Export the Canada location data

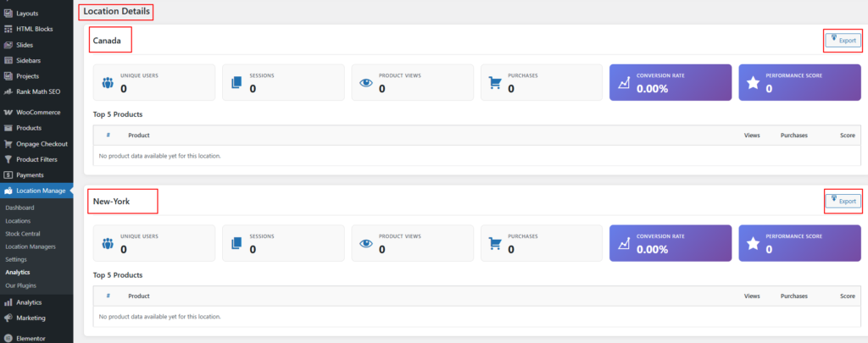(x=843, y=40)
